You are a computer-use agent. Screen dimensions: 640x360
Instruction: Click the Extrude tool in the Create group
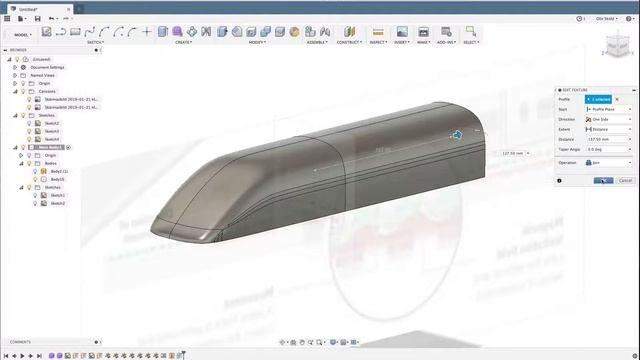162,32
